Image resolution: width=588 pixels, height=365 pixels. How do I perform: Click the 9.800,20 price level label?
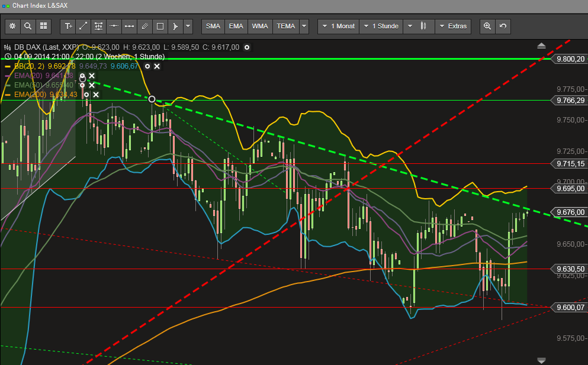[x=570, y=59]
